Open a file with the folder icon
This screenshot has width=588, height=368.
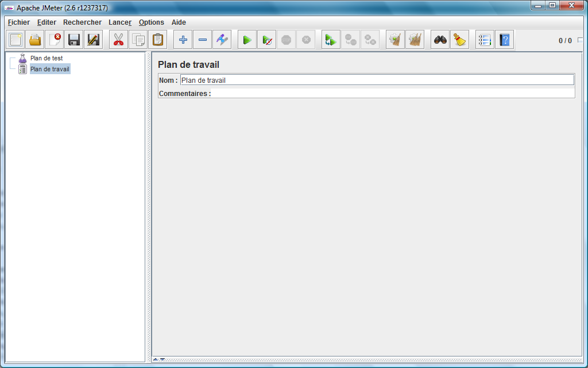[x=35, y=40]
